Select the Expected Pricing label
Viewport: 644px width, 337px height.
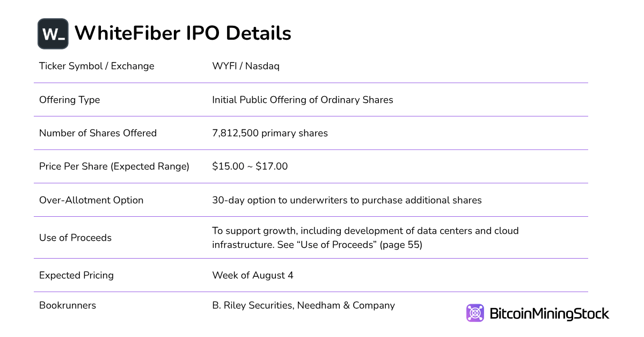click(76, 275)
